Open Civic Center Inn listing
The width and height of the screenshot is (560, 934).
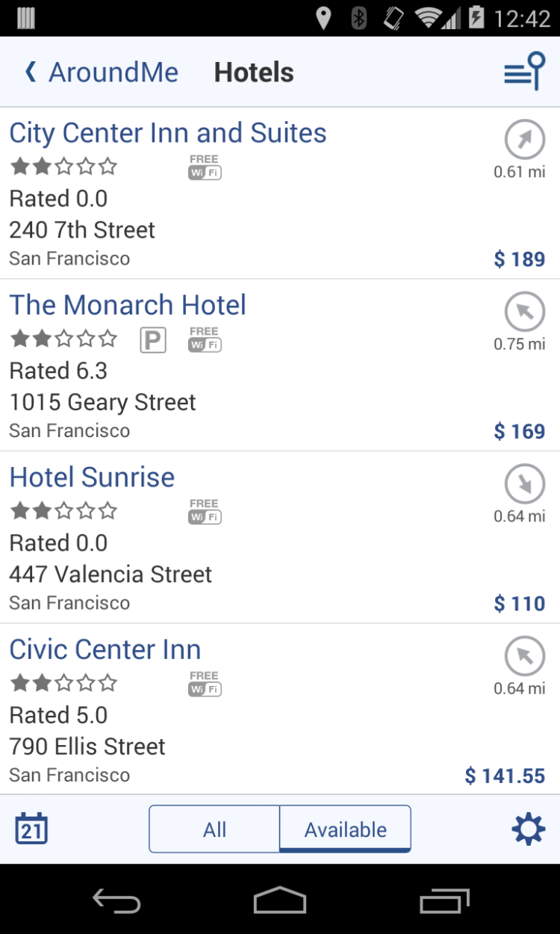[x=105, y=649]
